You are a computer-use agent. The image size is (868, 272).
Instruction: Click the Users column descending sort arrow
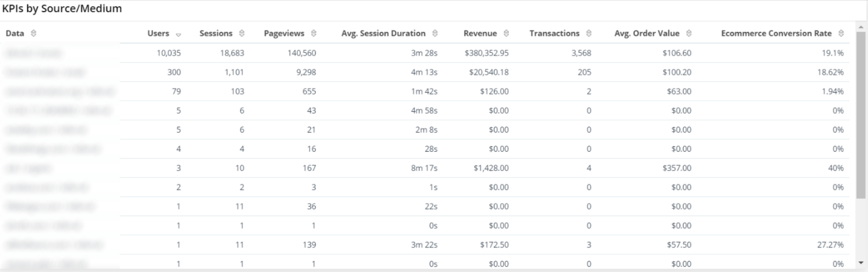[x=178, y=34]
